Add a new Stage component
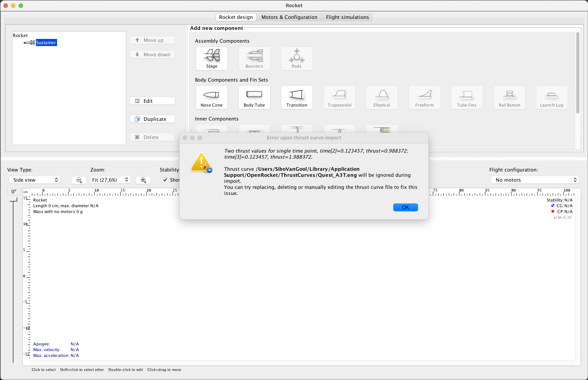The image size is (588, 380). [212, 59]
